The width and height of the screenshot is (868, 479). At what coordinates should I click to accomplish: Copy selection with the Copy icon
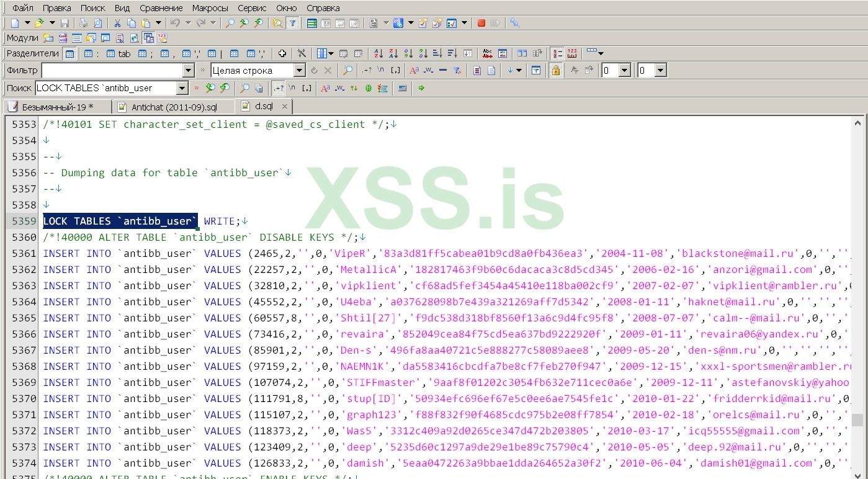pyautogui.click(x=131, y=23)
